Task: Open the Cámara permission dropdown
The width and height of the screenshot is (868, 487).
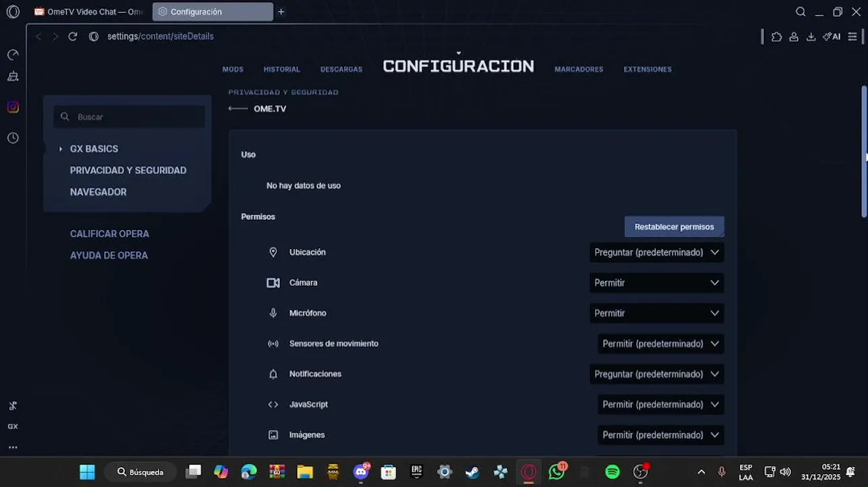Action: click(x=656, y=283)
